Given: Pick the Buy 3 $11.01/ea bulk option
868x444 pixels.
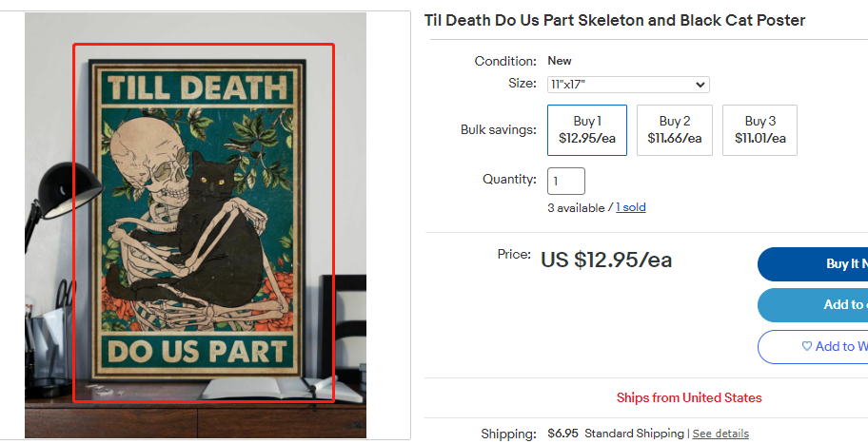Looking at the screenshot, I should point(759,130).
